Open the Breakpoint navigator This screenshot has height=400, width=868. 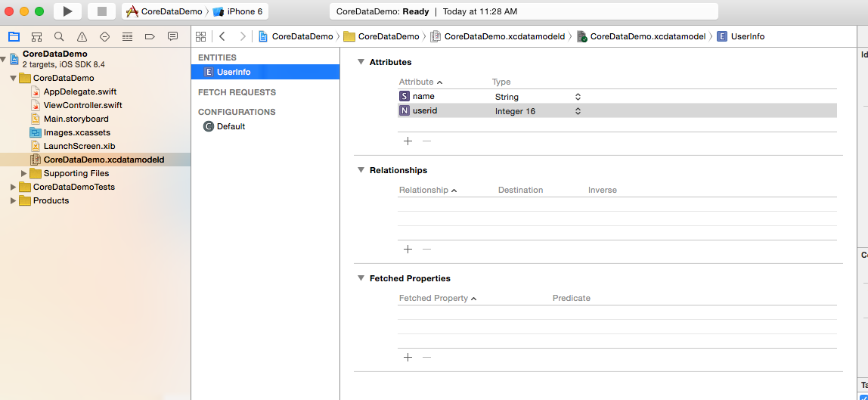pos(150,36)
